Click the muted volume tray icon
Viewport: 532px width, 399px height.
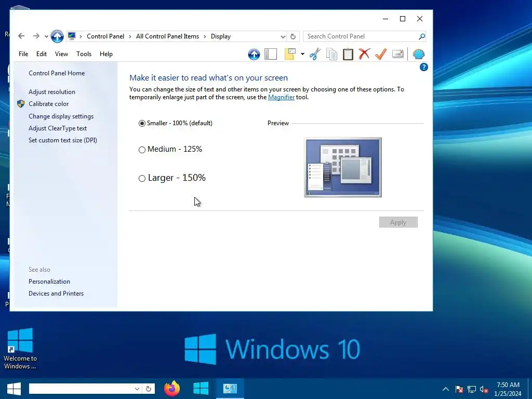pyautogui.click(x=484, y=389)
